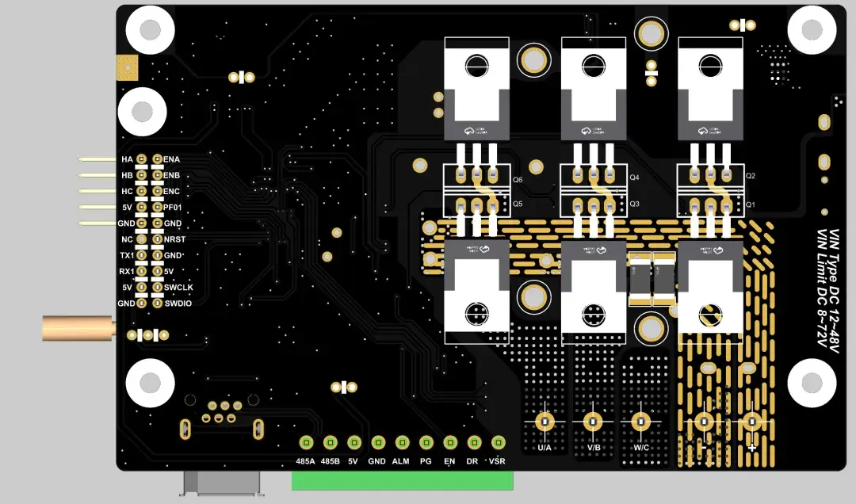Click the Q3 transistor designator
The width and height of the screenshot is (856, 504).
634,204
